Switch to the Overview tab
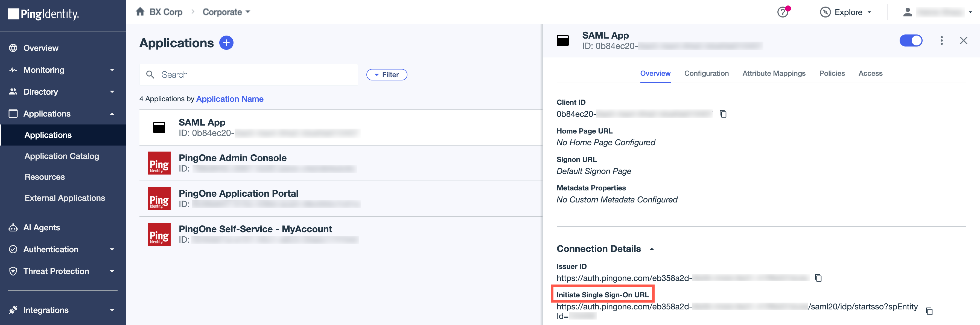The width and height of the screenshot is (980, 325). pos(655,73)
